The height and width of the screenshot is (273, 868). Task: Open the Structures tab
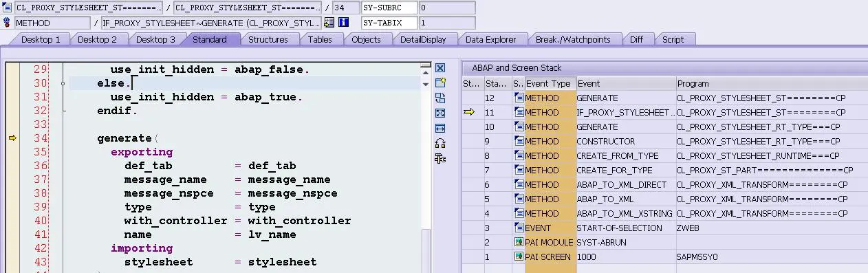point(268,39)
